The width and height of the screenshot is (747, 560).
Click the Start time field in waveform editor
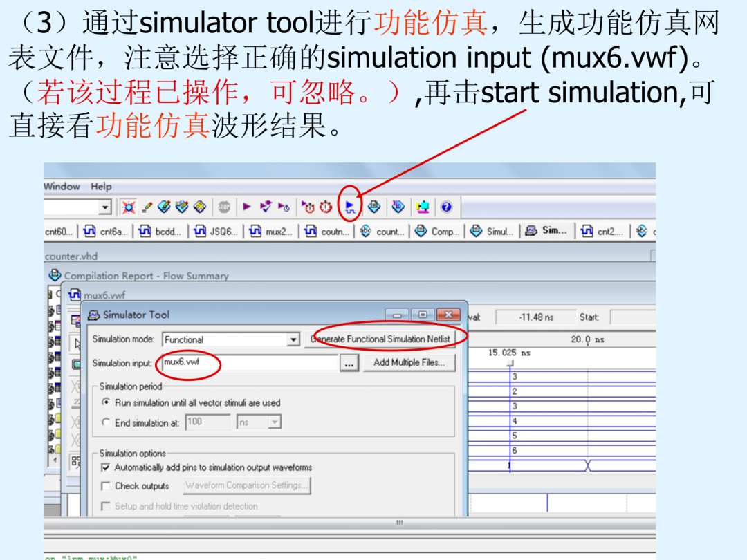click(x=633, y=317)
